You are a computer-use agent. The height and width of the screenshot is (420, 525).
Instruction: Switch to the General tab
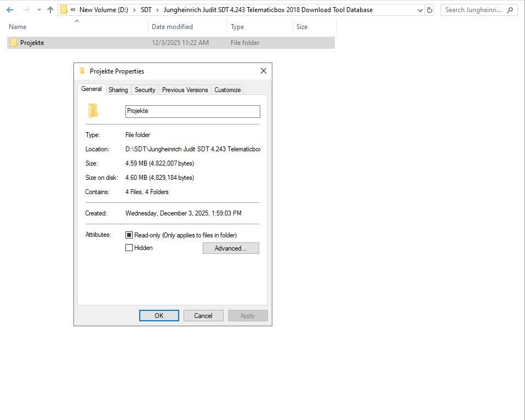coord(92,89)
